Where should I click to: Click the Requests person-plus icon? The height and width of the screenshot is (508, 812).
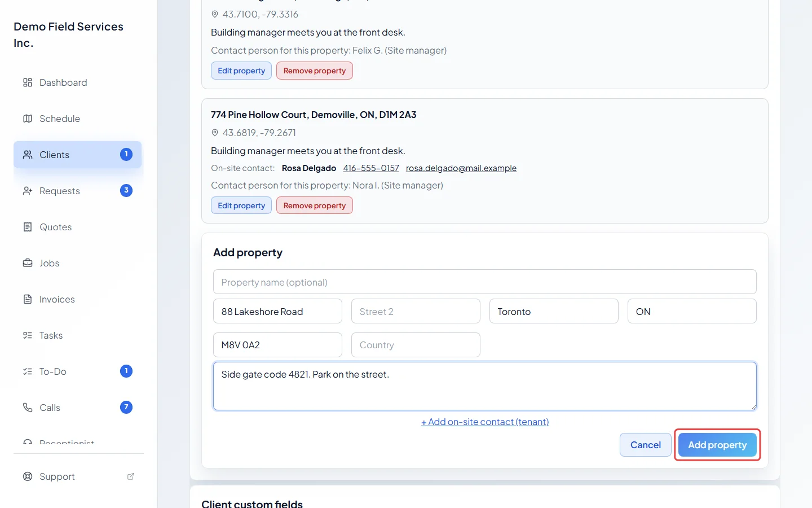point(28,191)
